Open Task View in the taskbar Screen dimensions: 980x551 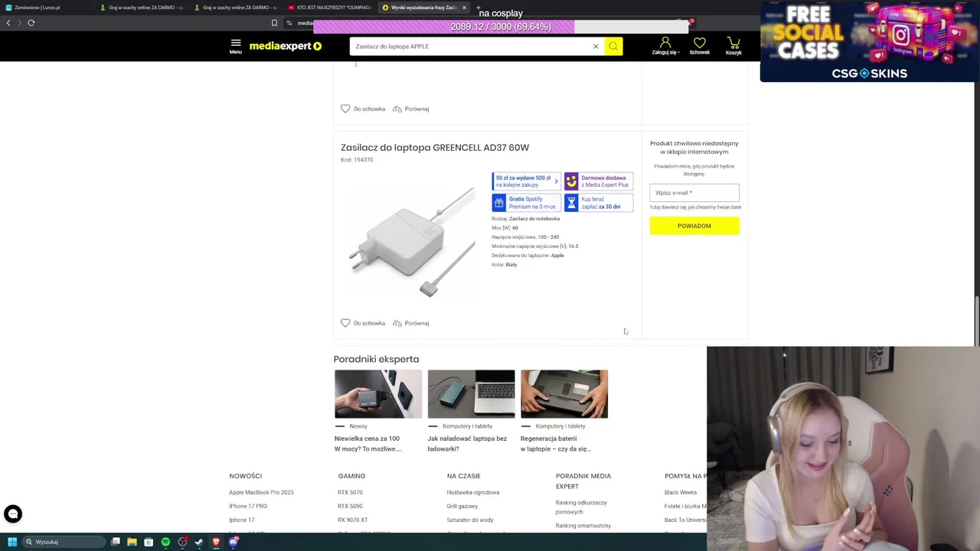pyautogui.click(x=116, y=542)
